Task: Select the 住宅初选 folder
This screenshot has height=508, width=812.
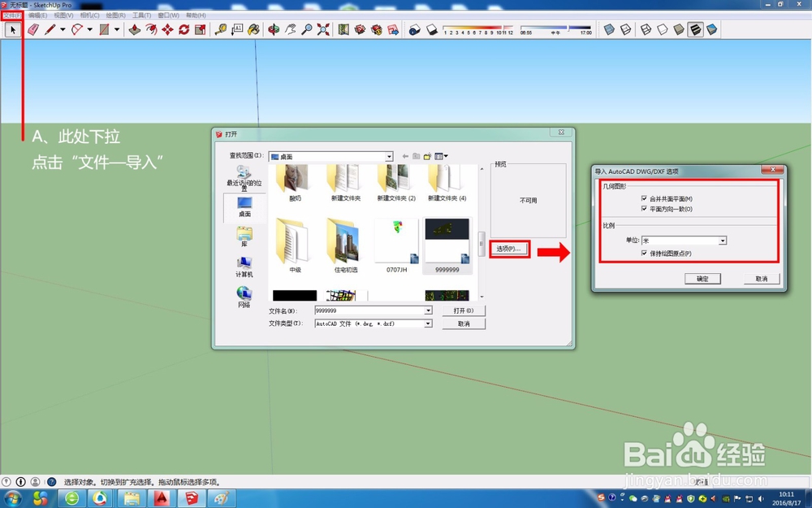Action: click(345, 245)
